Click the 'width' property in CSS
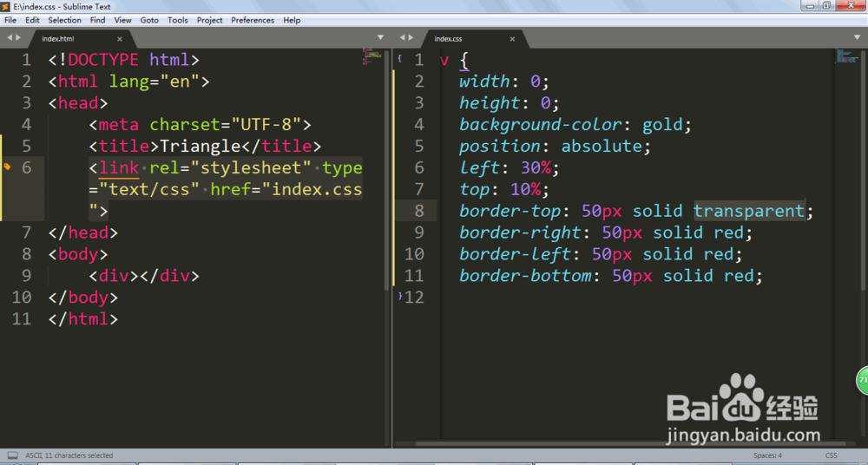The image size is (868, 465). point(485,81)
